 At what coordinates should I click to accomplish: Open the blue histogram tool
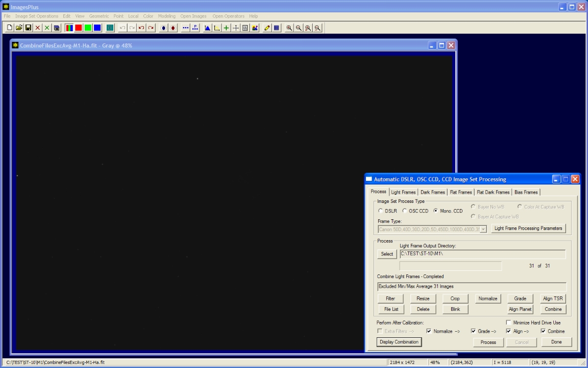tap(207, 28)
